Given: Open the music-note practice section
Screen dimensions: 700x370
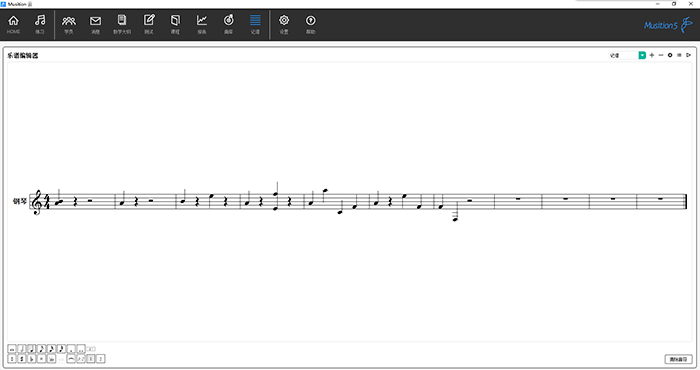Looking at the screenshot, I should (40, 24).
